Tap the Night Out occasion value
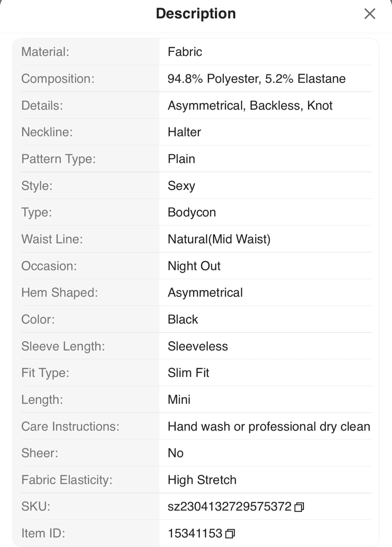The width and height of the screenshot is (392, 547). [194, 266]
